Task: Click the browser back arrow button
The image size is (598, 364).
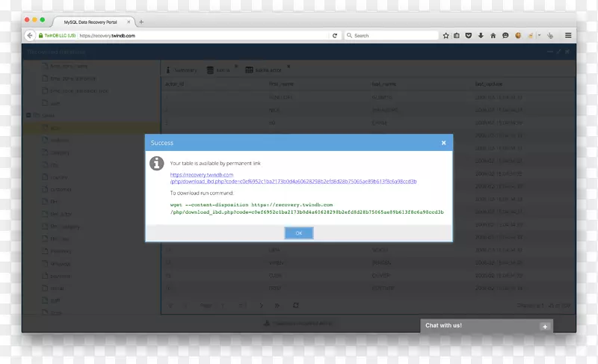Action: 31,35
